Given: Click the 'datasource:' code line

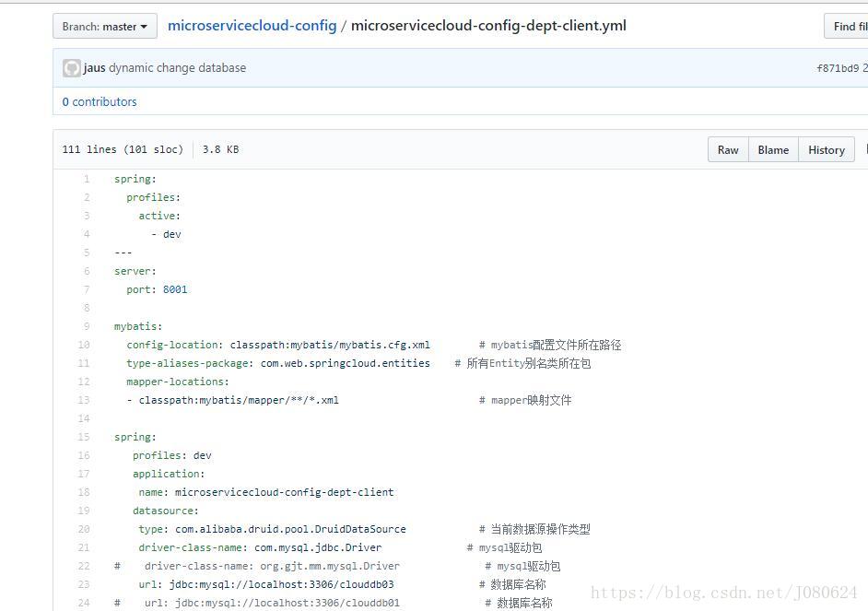Looking at the screenshot, I should coord(166,511).
